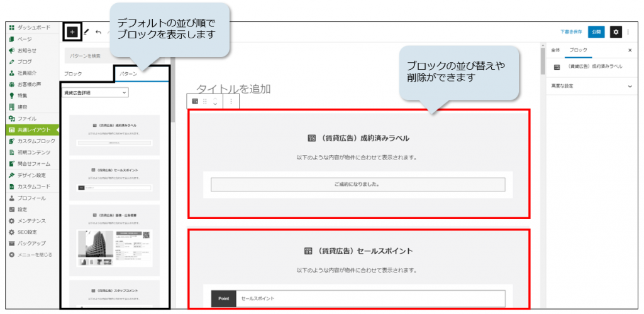The width and height of the screenshot is (644, 314).
Task: Open the settings gear in top bar
Action: click(x=616, y=31)
